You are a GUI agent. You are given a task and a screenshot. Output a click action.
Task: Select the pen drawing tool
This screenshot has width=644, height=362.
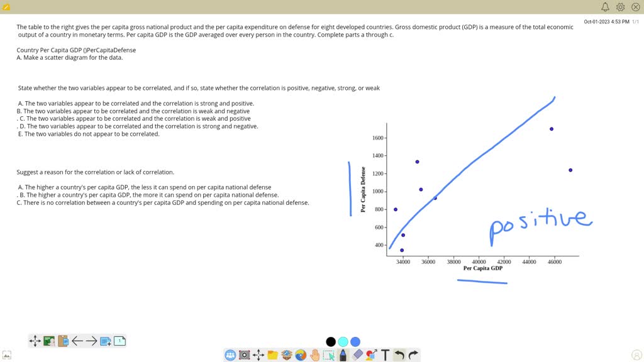(343, 355)
